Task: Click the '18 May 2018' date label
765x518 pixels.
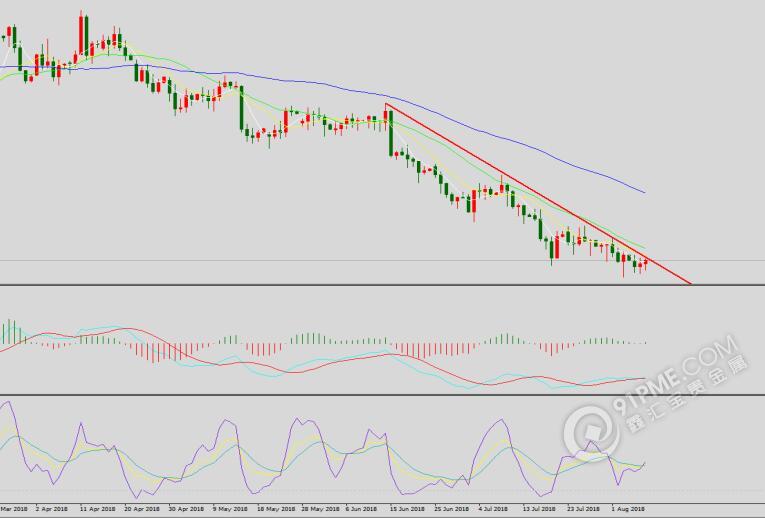Action: click(x=276, y=509)
